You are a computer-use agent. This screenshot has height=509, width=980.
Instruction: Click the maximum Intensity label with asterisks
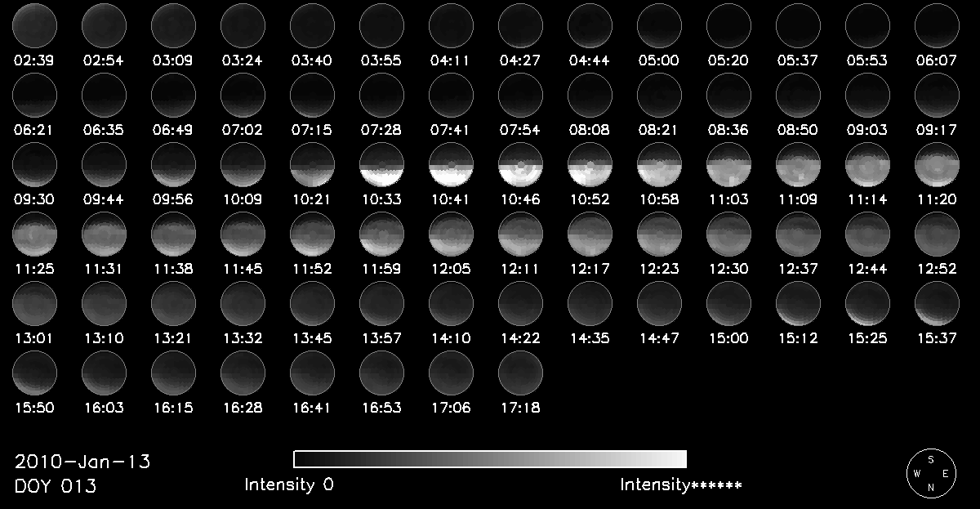tap(681, 484)
